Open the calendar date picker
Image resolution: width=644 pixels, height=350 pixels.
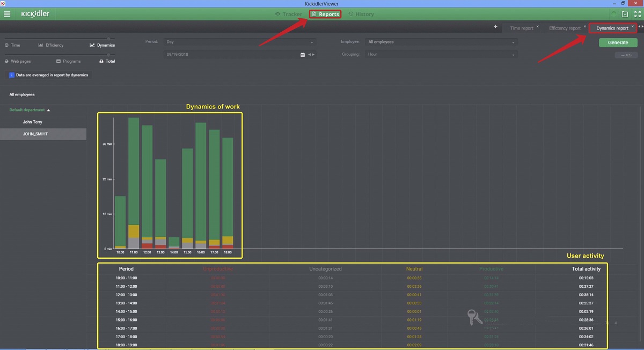(303, 54)
